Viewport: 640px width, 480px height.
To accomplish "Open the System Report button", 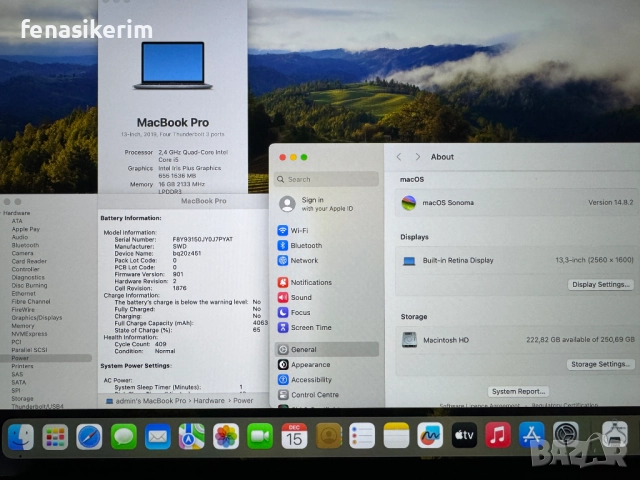I will pos(518,391).
